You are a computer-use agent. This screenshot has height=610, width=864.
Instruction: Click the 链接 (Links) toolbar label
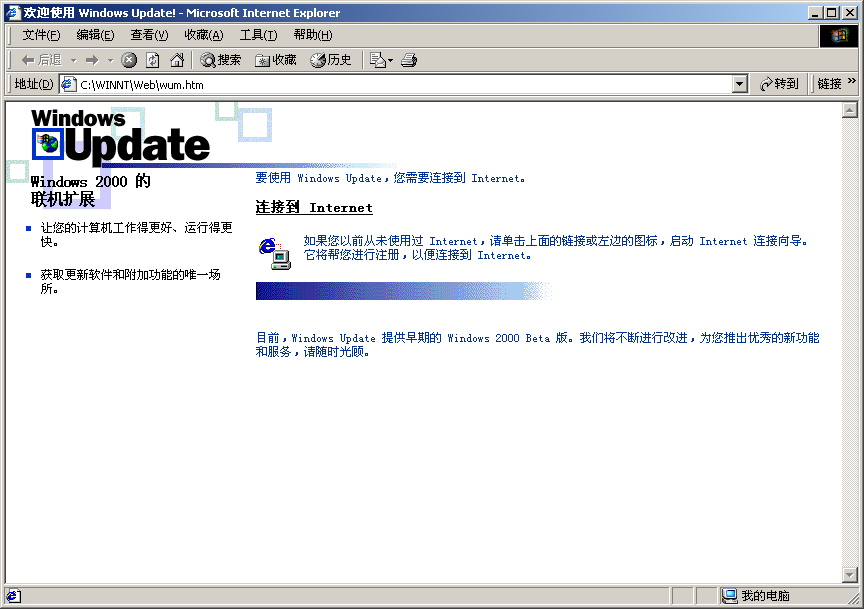pos(829,84)
